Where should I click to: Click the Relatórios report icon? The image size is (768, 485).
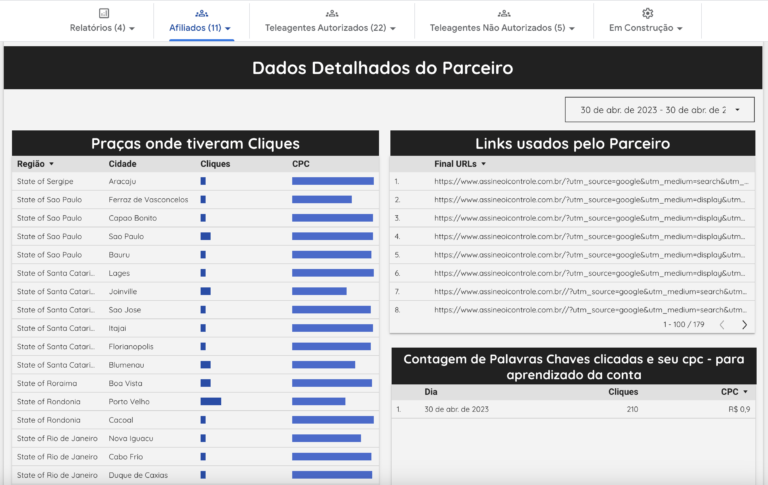pyautogui.click(x=104, y=13)
